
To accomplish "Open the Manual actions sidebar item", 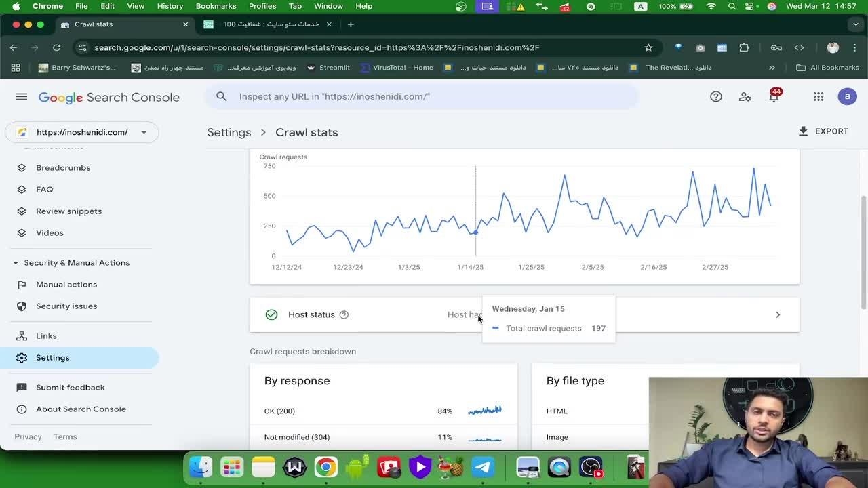I will coord(66,285).
